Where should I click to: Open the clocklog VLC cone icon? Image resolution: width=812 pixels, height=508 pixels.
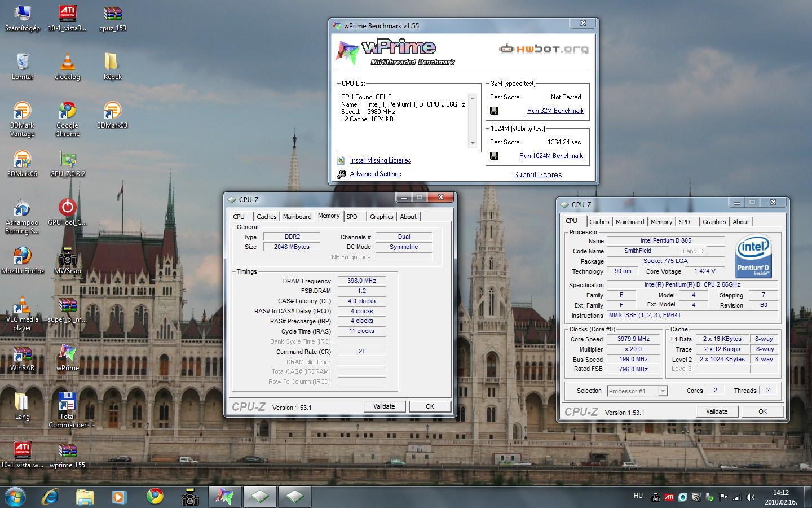click(67, 67)
